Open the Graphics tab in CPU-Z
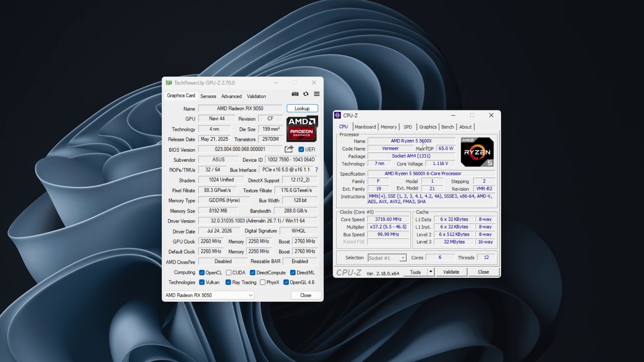Image resolution: width=644 pixels, height=362 pixels. pos(428,127)
